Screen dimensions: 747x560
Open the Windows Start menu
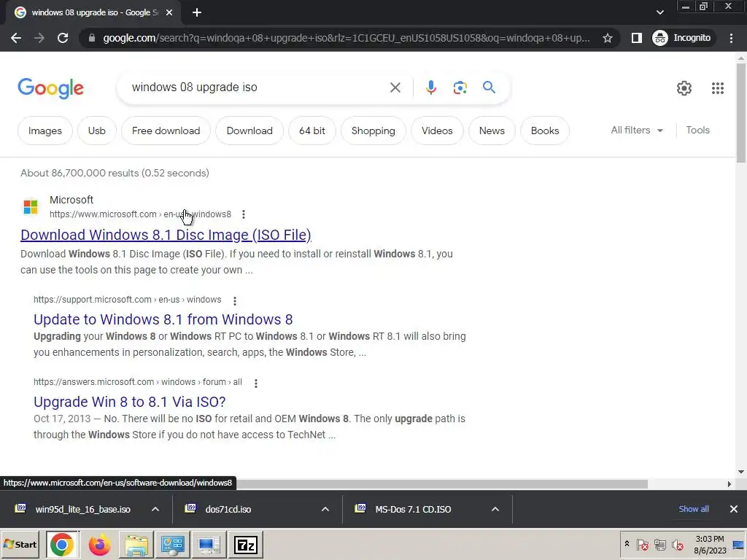pos(20,544)
